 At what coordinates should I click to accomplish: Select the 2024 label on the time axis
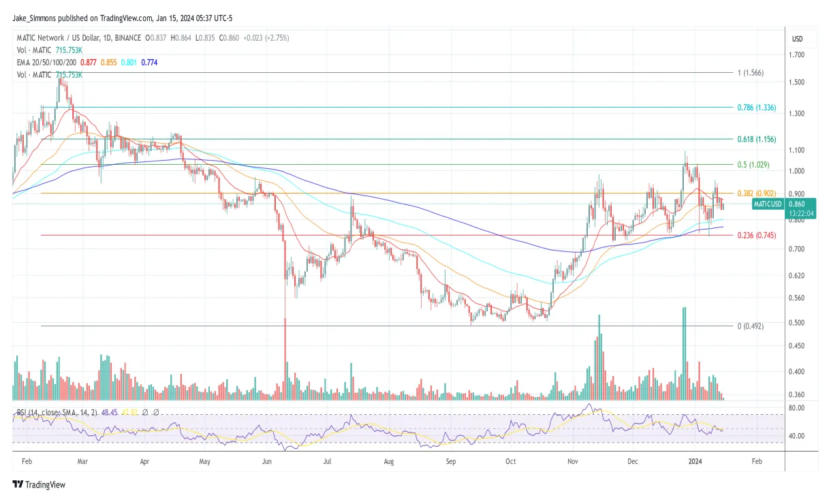(x=695, y=461)
